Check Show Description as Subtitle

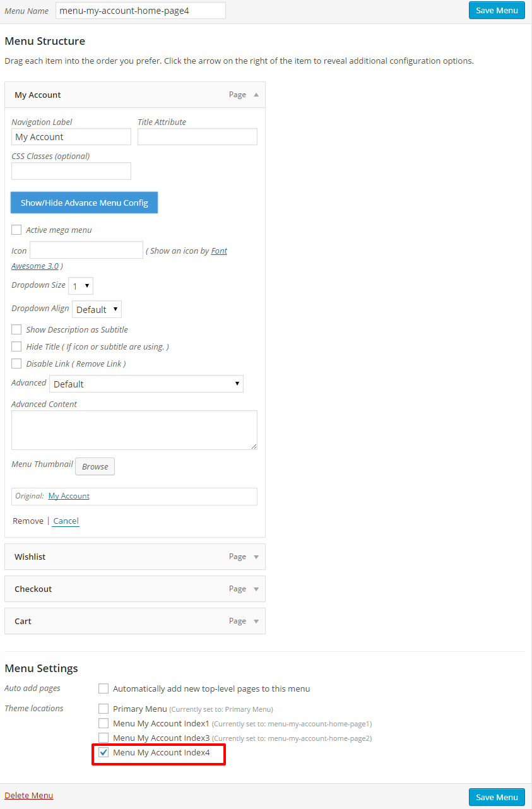(x=16, y=329)
